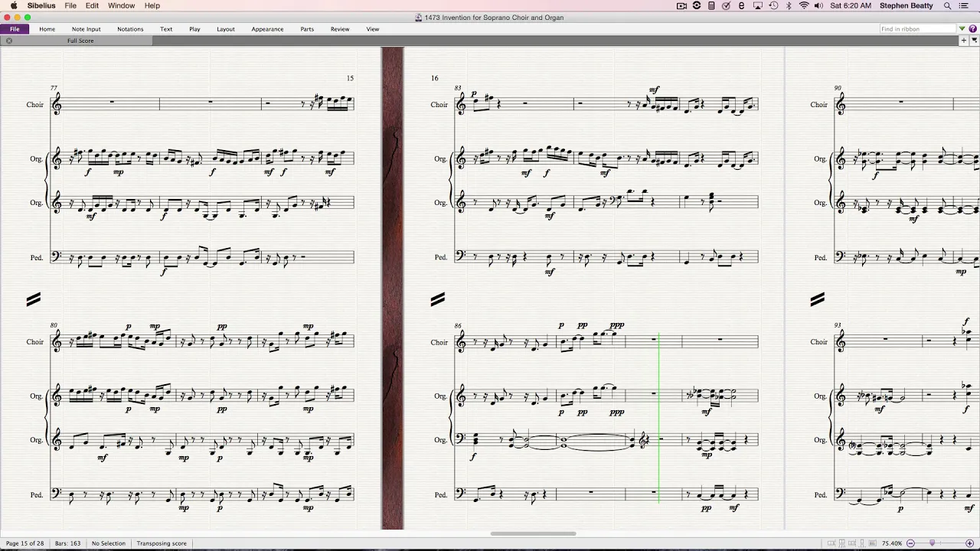
Task: Open the Sibelius application menu
Action: (41, 5)
